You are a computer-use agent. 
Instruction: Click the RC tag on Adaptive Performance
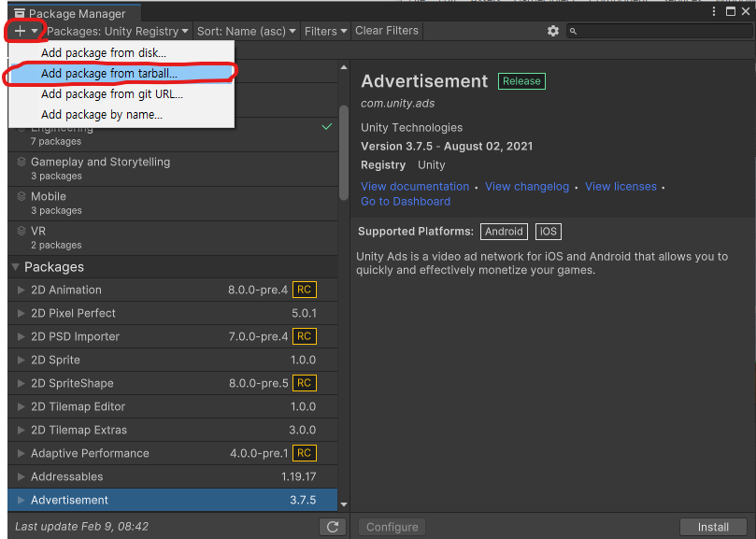click(305, 453)
